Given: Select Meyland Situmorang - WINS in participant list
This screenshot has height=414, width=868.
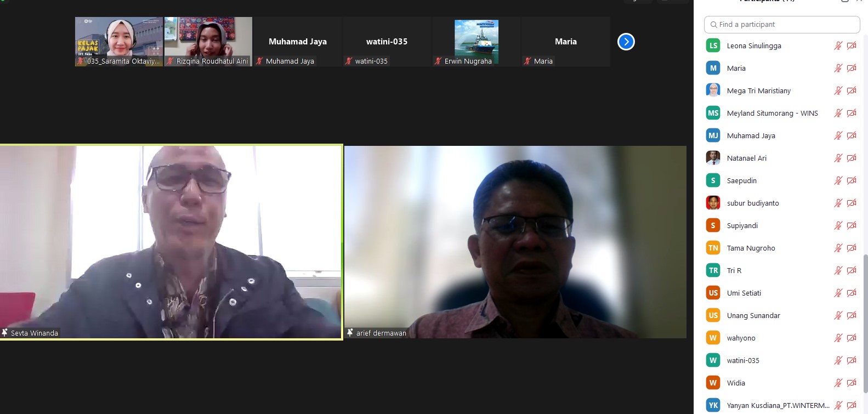Looking at the screenshot, I should (x=772, y=114).
